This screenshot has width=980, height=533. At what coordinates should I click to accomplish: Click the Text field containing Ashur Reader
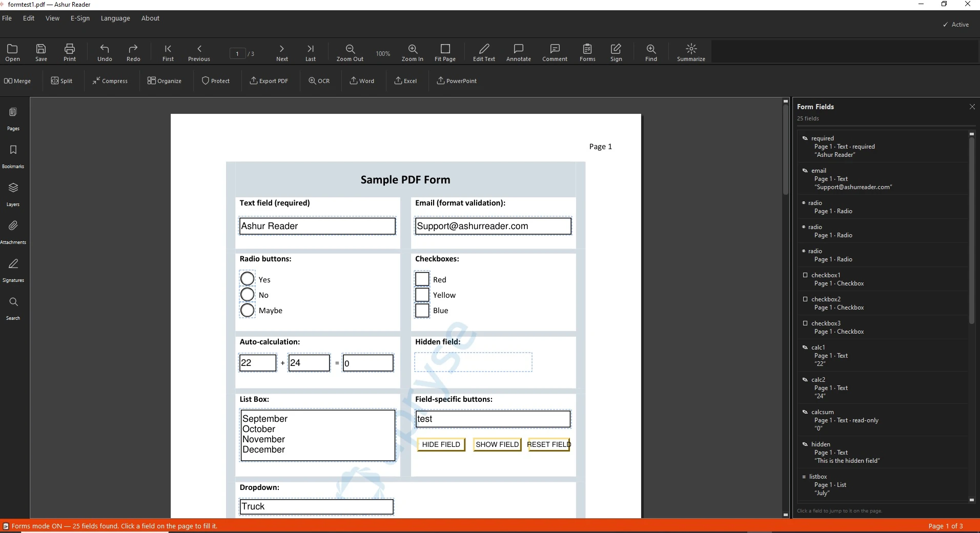(x=317, y=226)
